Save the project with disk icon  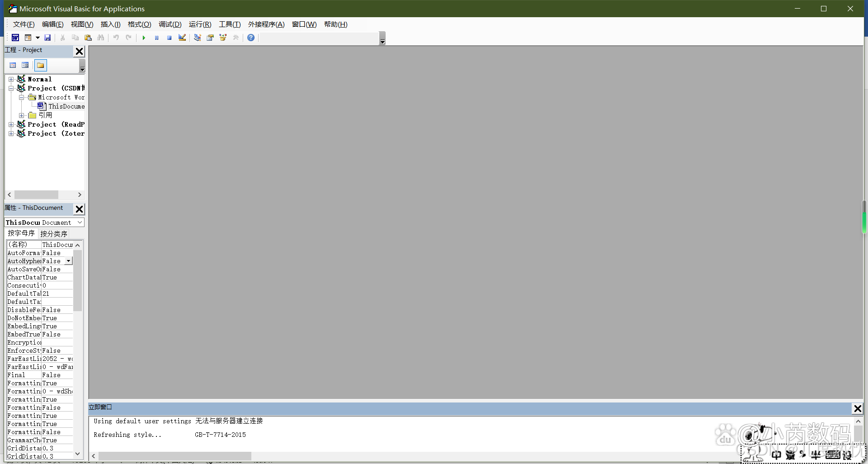click(x=47, y=38)
